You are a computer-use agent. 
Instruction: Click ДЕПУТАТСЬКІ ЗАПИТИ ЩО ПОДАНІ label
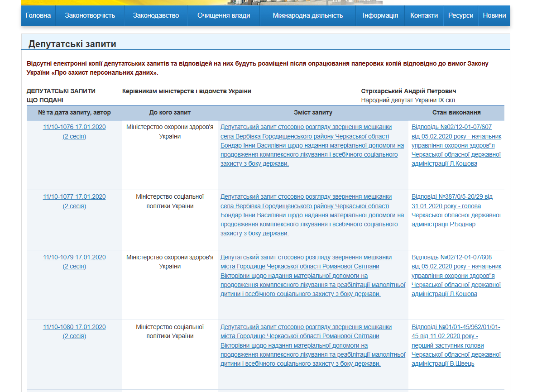[x=61, y=96]
